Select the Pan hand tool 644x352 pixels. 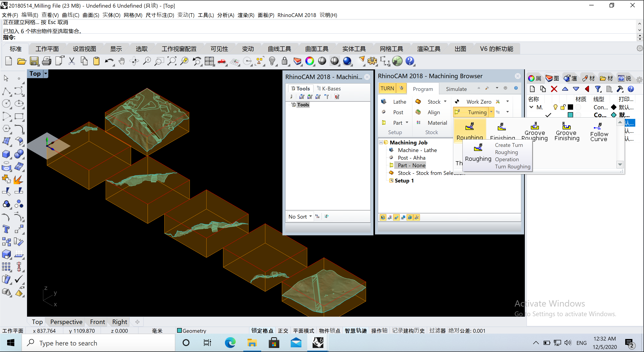pos(122,61)
